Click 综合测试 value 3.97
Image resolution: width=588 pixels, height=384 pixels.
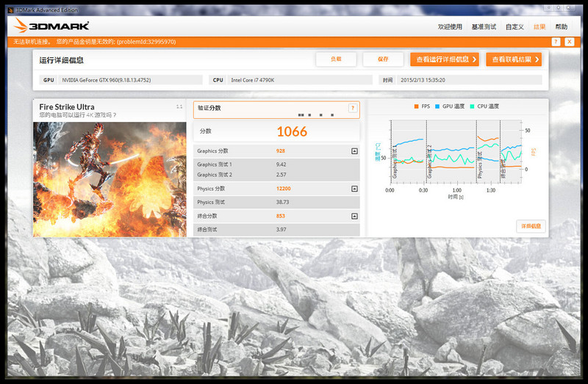282,229
